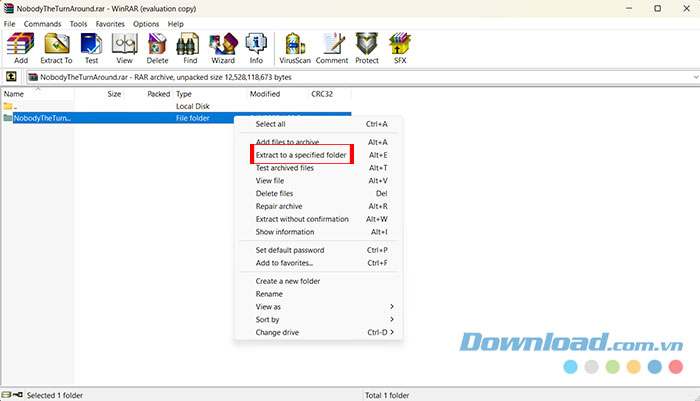This screenshot has height=401, width=700.
Task: Choose Extract to a specified folder
Action: tap(301, 155)
